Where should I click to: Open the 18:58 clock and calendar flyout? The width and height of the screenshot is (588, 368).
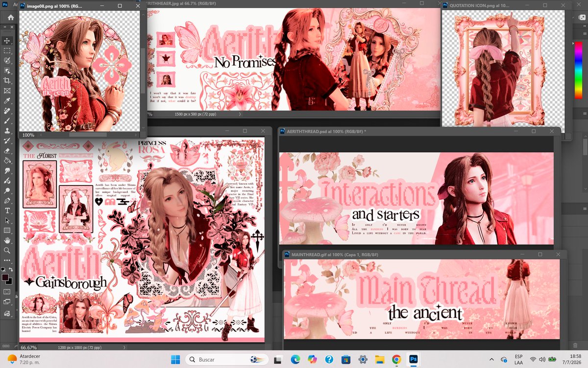pyautogui.click(x=573, y=360)
